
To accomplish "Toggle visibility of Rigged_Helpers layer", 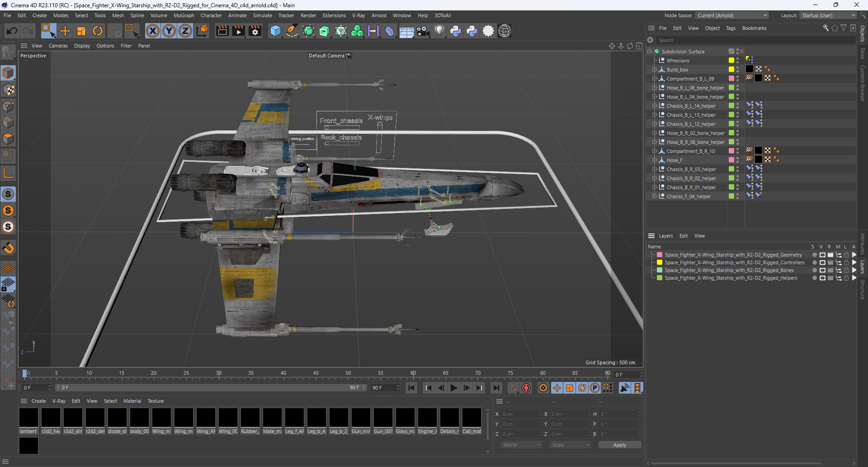I will click(x=822, y=278).
